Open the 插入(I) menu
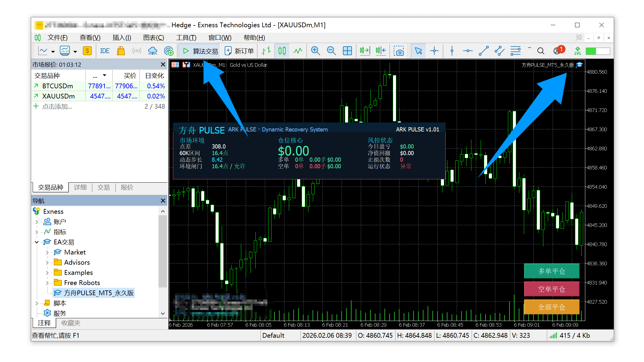644x362 pixels. [122, 38]
